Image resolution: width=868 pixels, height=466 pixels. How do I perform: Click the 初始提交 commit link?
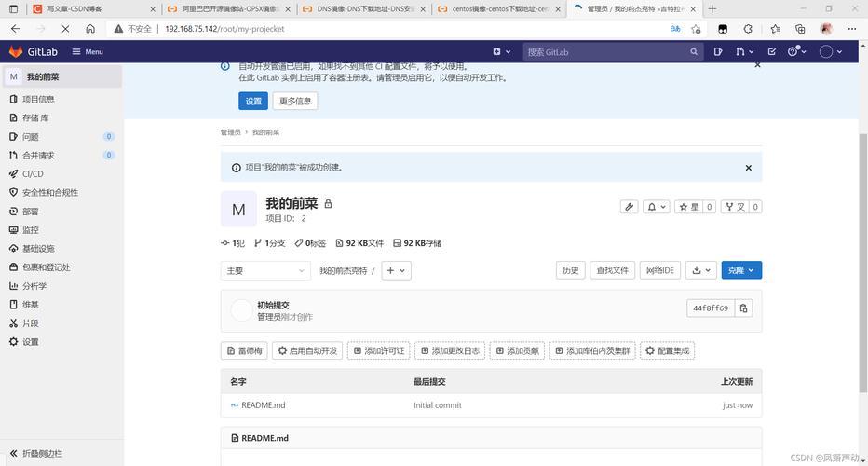(x=273, y=306)
